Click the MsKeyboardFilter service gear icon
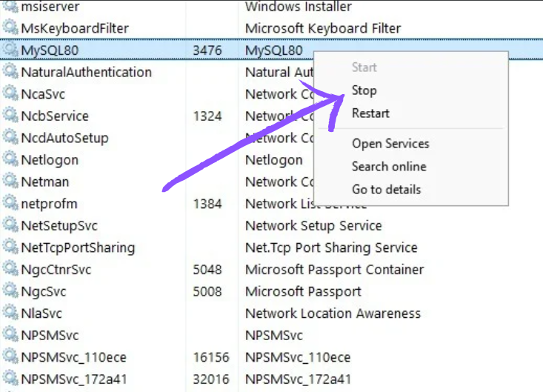The image size is (543, 392). (x=10, y=28)
